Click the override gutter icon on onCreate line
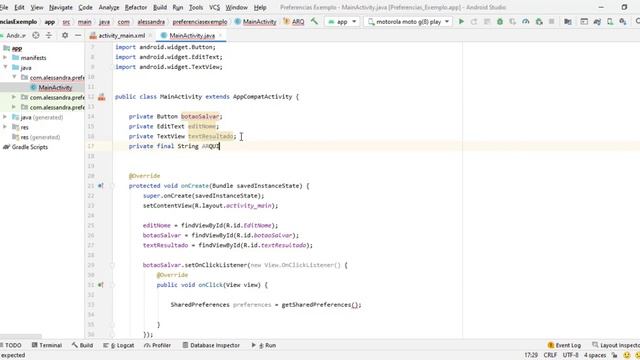 [100, 186]
